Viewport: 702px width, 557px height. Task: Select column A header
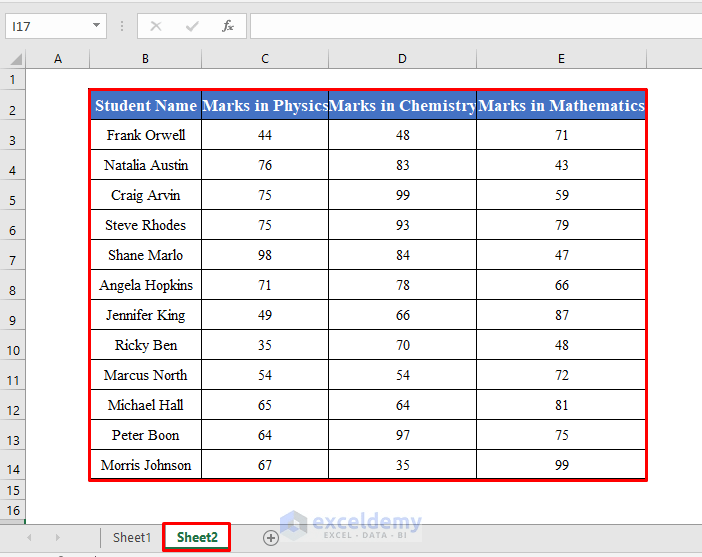point(58,59)
